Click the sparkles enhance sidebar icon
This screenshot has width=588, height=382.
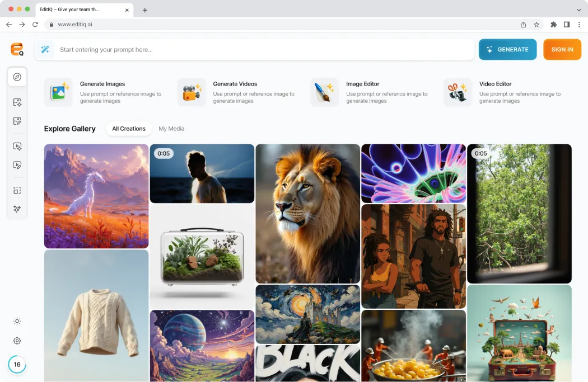[17, 209]
